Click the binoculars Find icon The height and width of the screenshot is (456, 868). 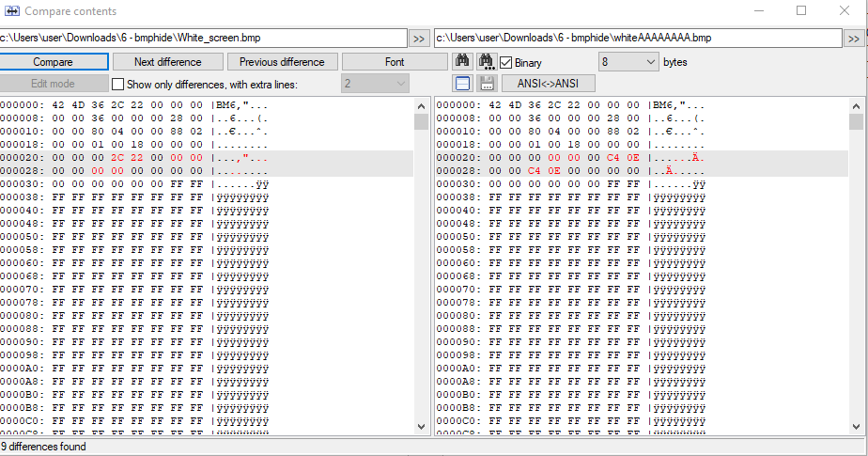[462, 61]
